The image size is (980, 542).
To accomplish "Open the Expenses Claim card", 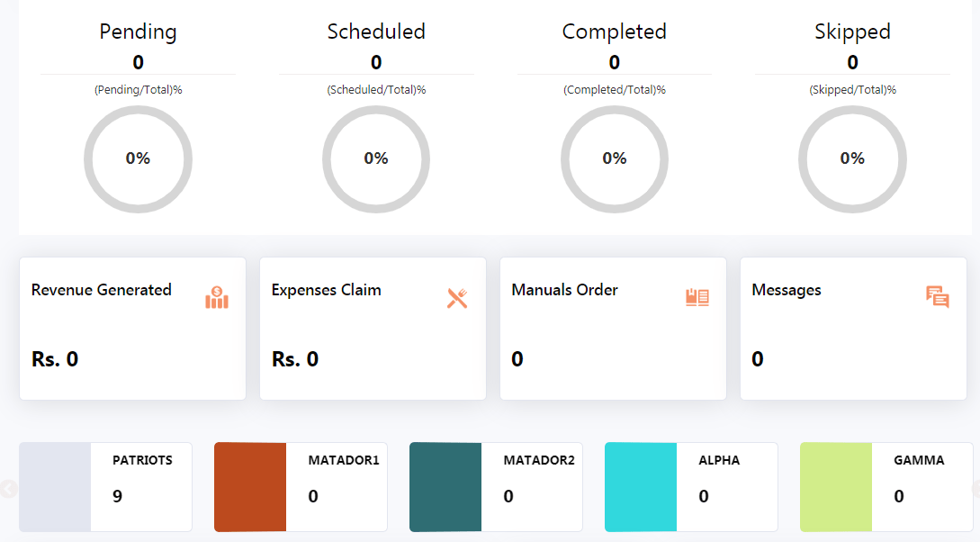I will tap(373, 329).
